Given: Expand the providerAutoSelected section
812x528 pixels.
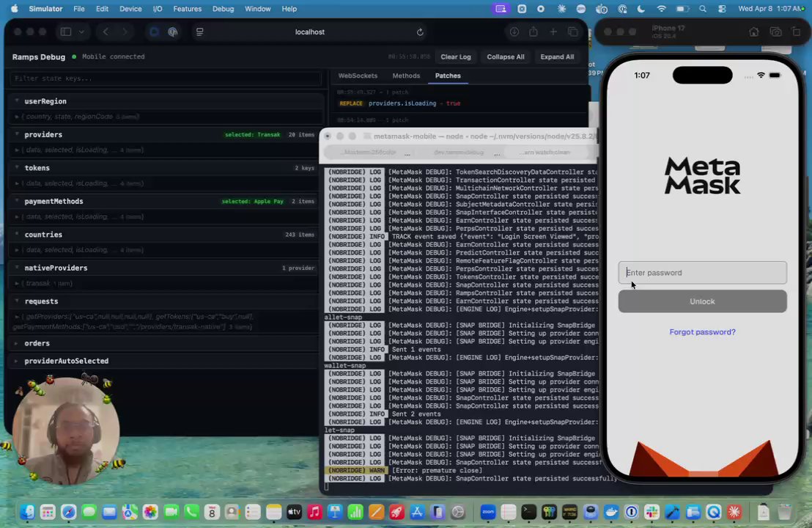Looking at the screenshot, I should [17, 361].
